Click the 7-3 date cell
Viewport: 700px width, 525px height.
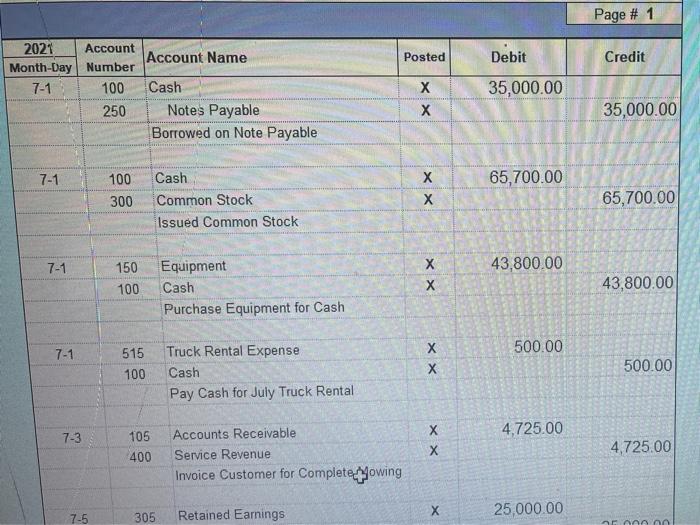point(72,438)
